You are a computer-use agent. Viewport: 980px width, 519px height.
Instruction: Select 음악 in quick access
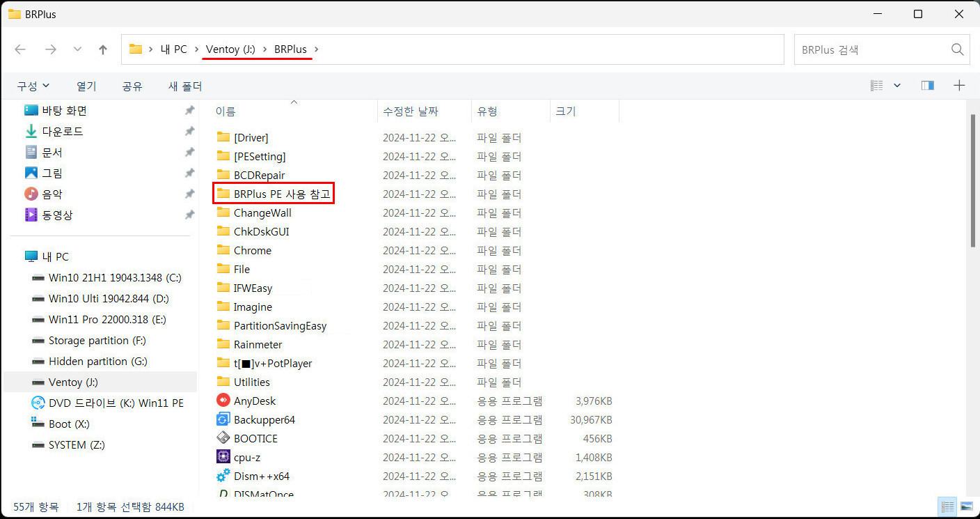point(43,194)
